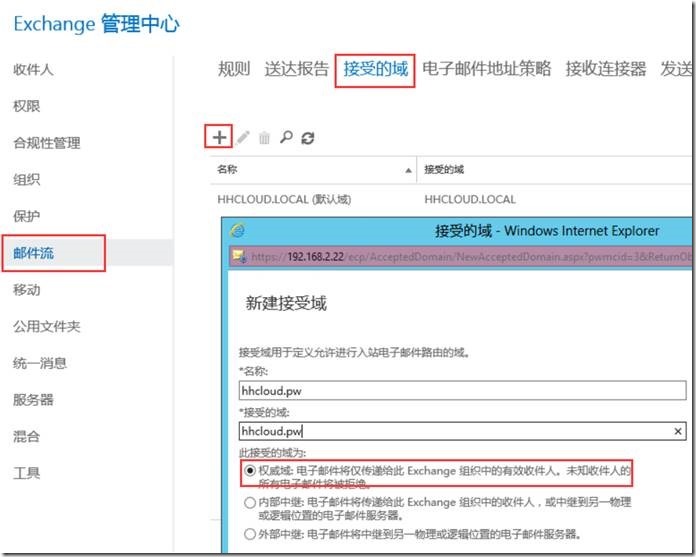Viewport: 696px width, 557px height.
Task: Click the dialog address bar URL
Action: tap(471, 257)
